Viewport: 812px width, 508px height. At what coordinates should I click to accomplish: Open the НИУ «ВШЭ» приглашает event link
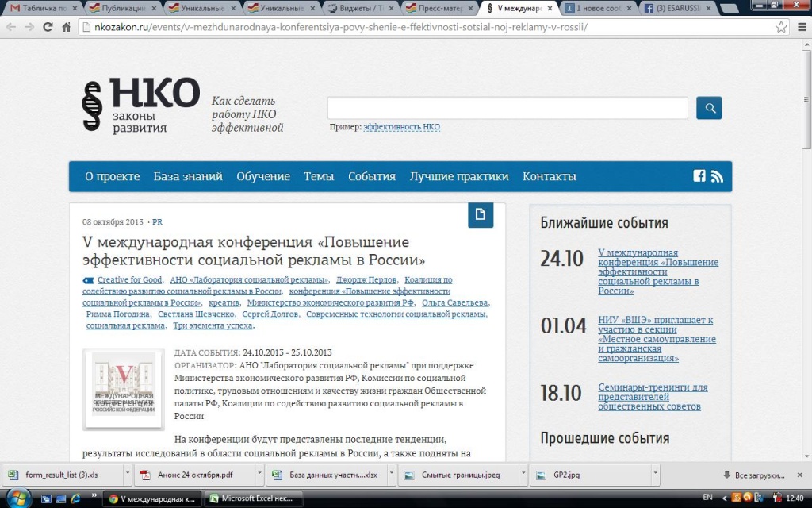(657, 339)
